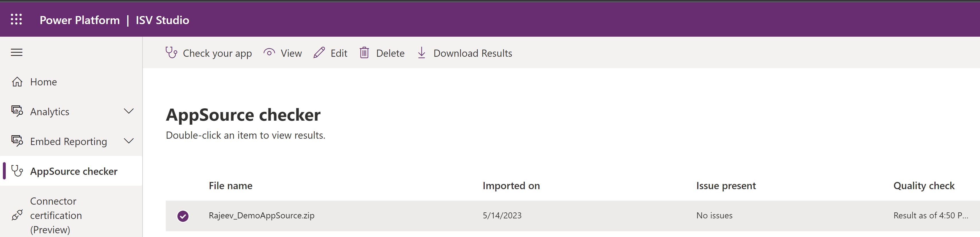980x237 pixels.
Task: Expand the Analytics chevron
Action: point(129,111)
